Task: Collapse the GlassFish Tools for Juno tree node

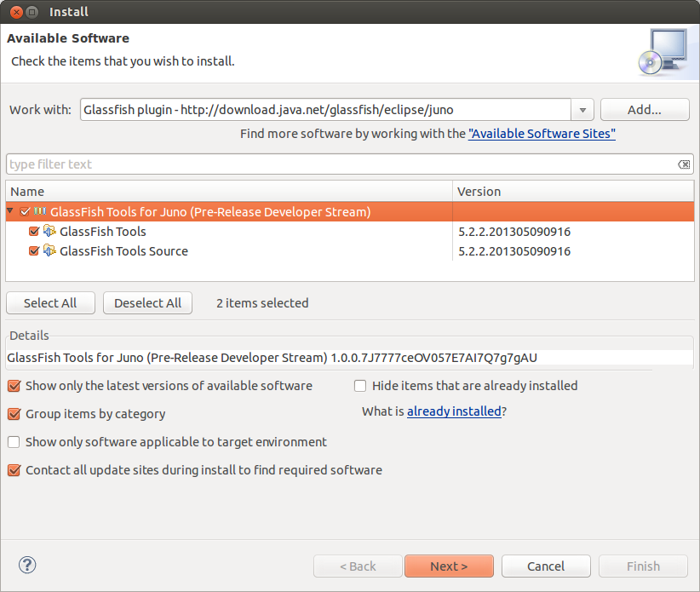Action: [9, 210]
